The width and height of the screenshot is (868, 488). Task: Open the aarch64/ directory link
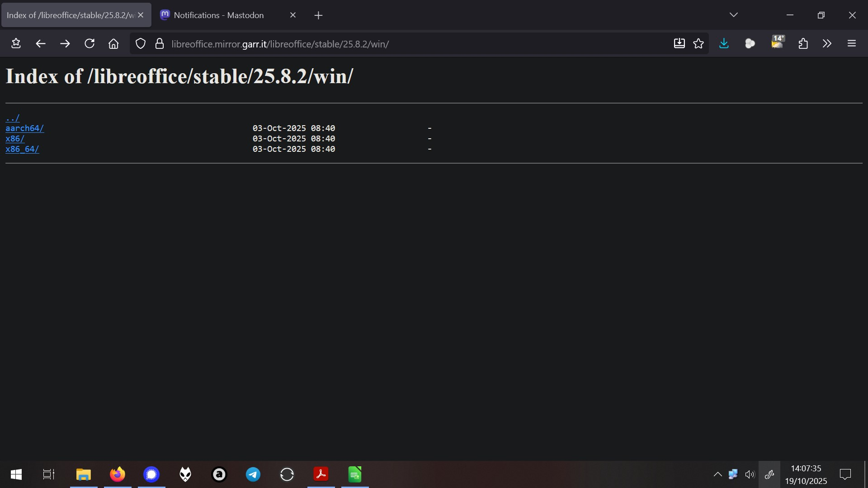(24, 128)
